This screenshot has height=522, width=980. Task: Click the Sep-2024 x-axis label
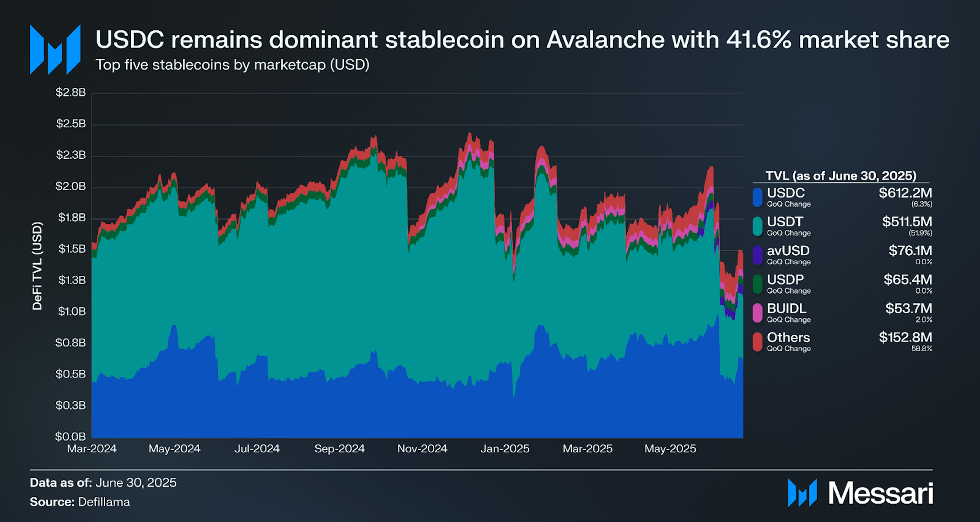pos(339,449)
